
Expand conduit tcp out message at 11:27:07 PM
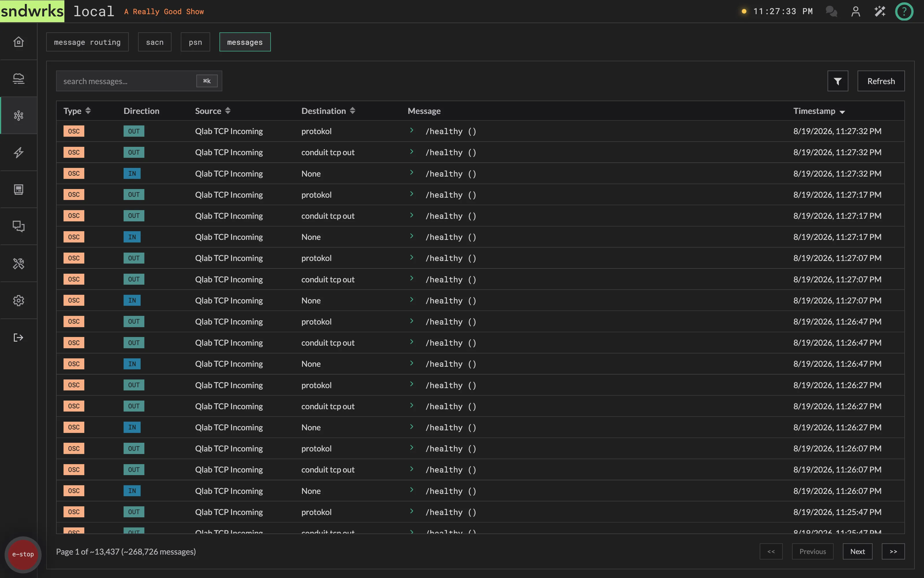411,279
